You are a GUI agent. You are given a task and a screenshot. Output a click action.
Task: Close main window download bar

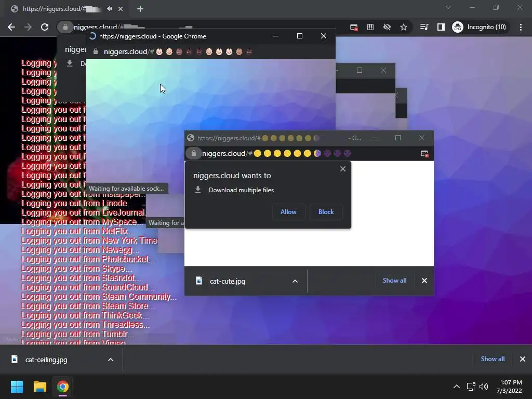523,359
